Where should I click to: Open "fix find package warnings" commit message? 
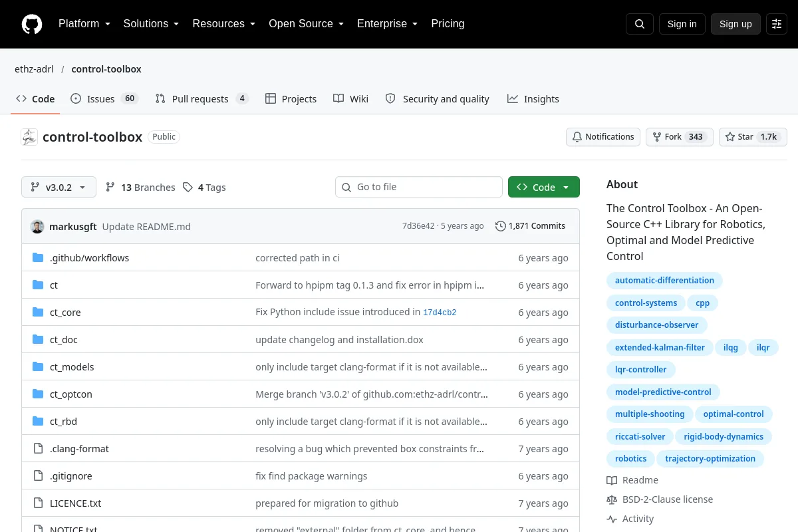tap(311, 475)
